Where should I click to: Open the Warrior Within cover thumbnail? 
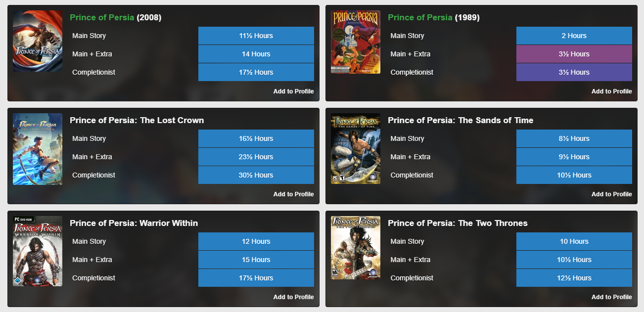38,251
